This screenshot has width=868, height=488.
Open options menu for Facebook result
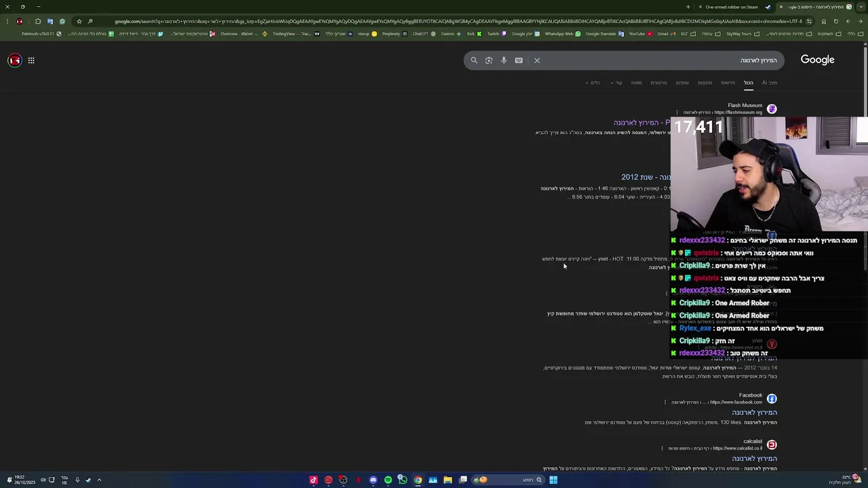pos(665,402)
